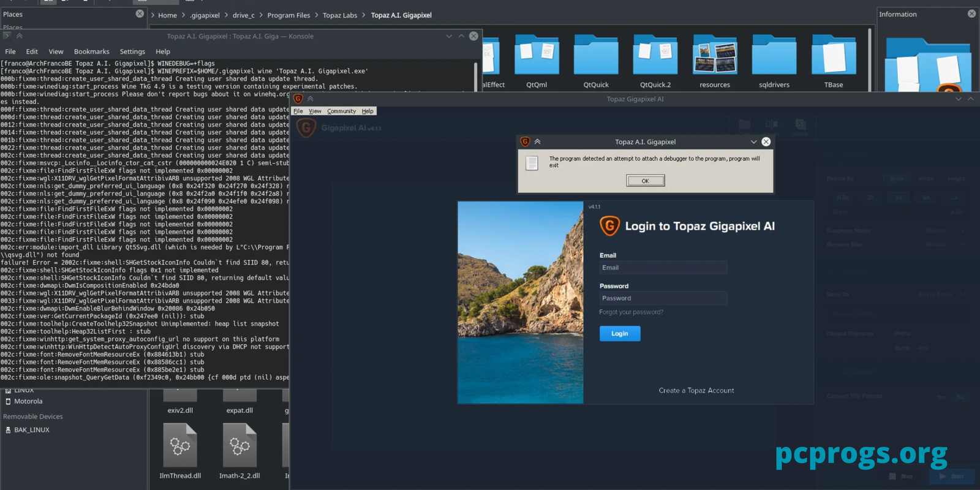
Task: Open dimmed Remove Blur dropdown
Action: (945, 244)
